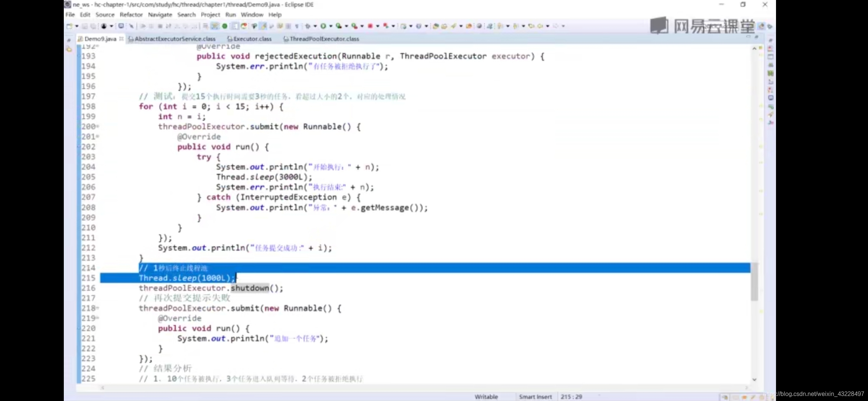
Task: Toggle Show Whitespace Characters pilcrow button
Action: (297, 26)
